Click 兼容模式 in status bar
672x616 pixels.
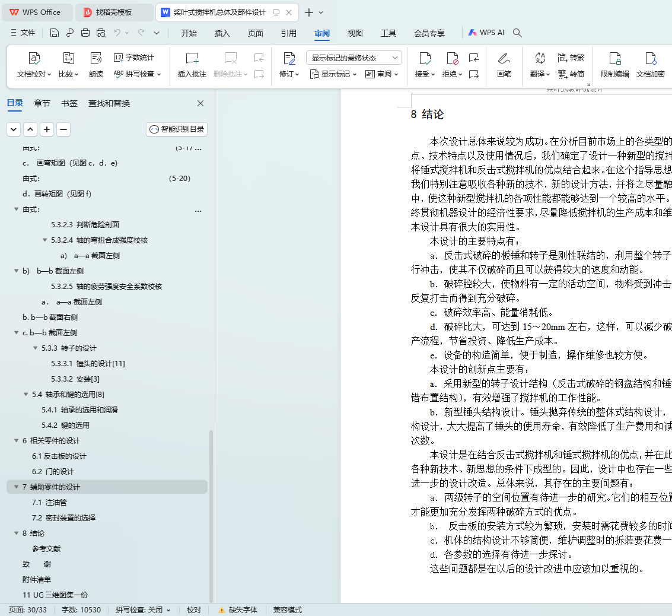click(x=287, y=609)
